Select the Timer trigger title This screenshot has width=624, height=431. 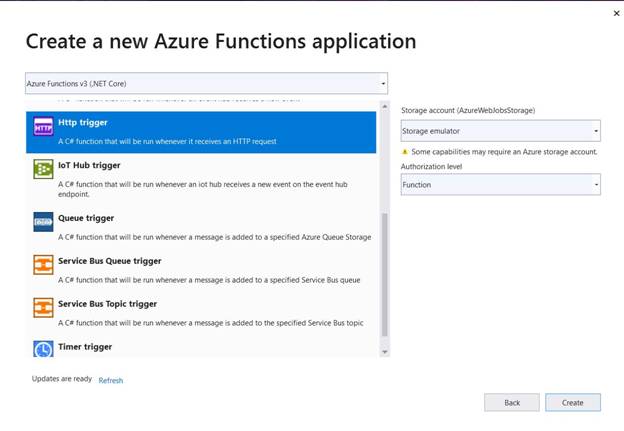[85, 347]
